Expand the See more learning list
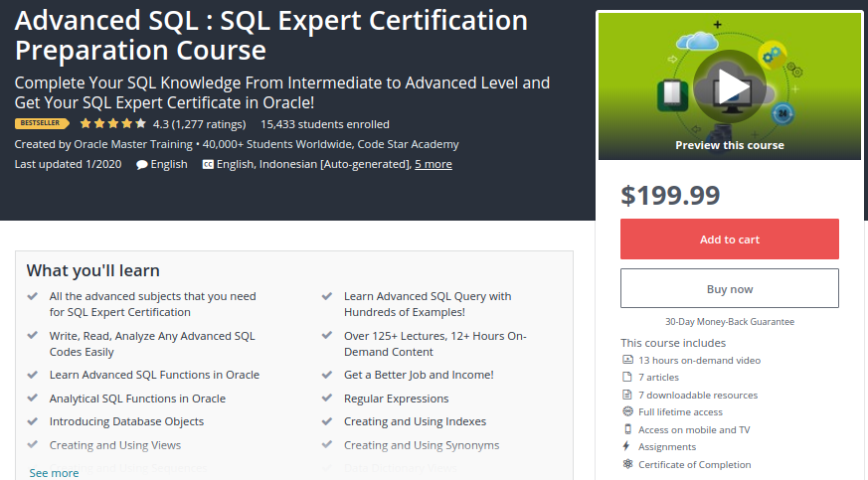The width and height of the screenshot is (868, 480). pos(54,473)
